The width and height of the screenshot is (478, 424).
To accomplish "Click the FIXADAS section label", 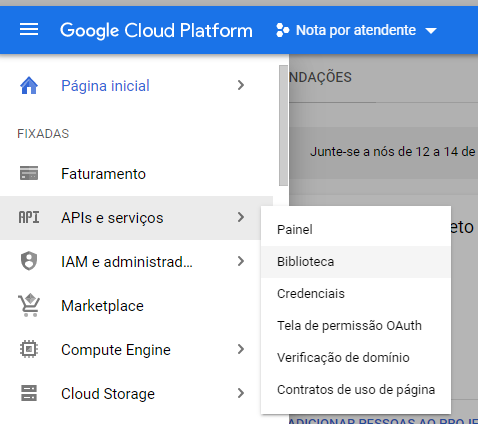I will (x=43, y=134).
